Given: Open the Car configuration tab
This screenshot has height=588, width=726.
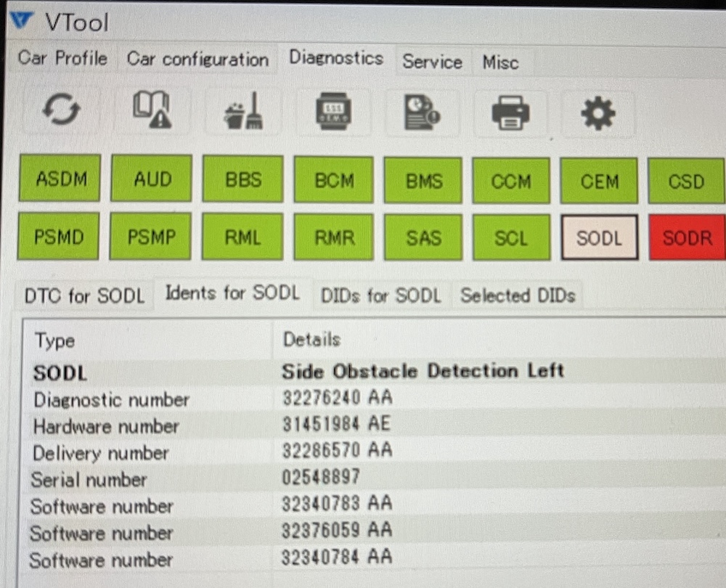Looking at the screenshot, I should [197, 60].
